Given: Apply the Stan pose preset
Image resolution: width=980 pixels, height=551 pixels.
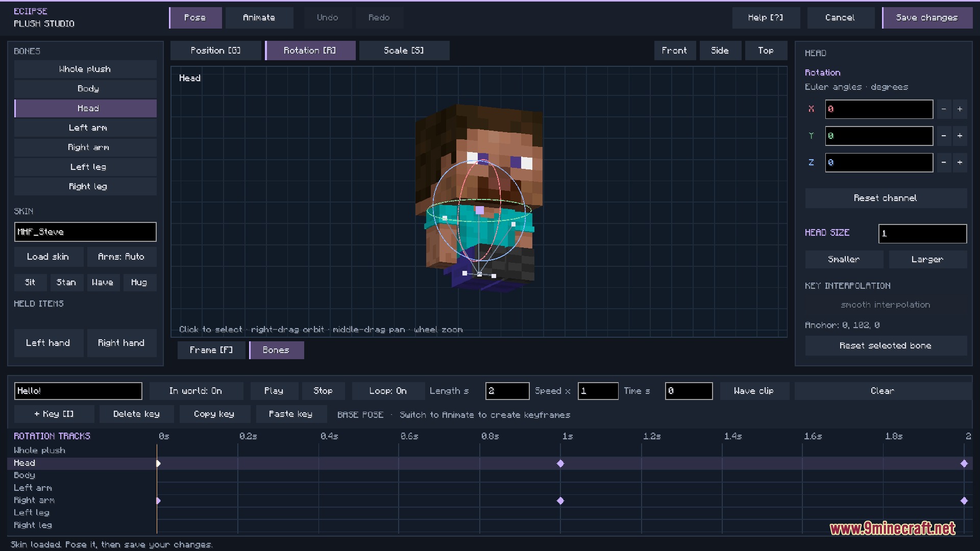Looking at the screenshot, I should pos(66,283).
